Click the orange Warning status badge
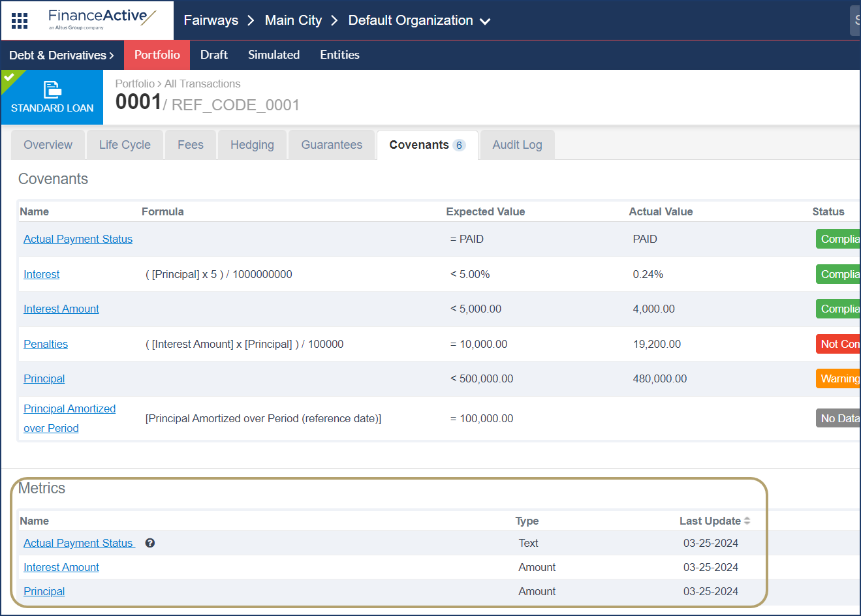This screenshot has height=616, width=861. click(839, 378)
